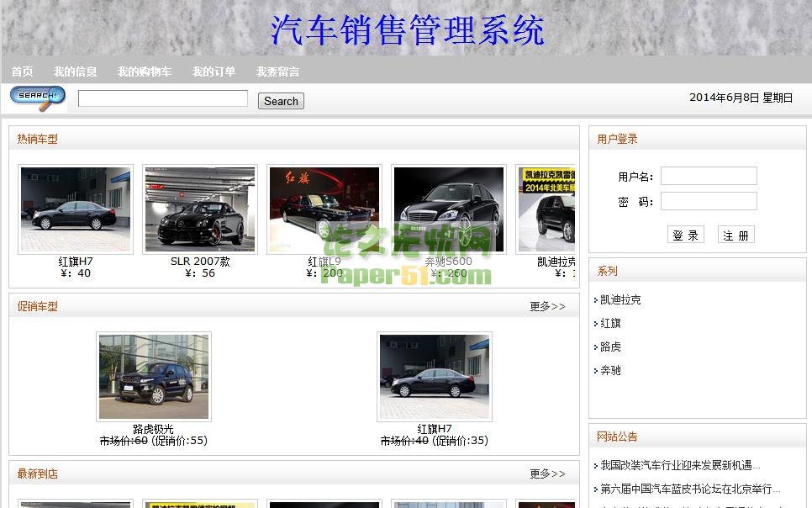Click the 用户登录 panel heading

coord(617,139)
